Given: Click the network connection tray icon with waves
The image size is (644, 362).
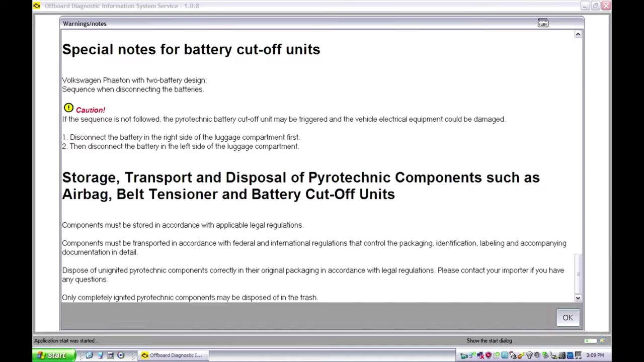Looking at the screenshot, I should pyautogui.click(x=472, y=355).
